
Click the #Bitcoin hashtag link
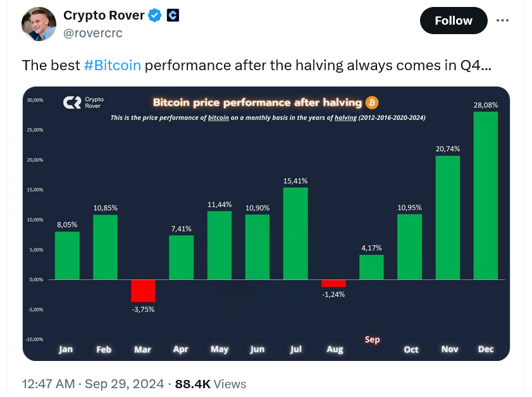(x=113, y=65)
